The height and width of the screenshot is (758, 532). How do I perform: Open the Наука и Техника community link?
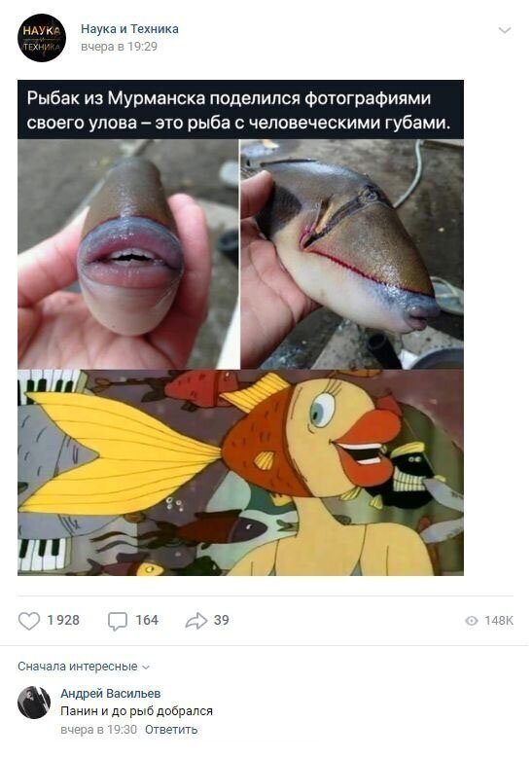pos(129,29)
